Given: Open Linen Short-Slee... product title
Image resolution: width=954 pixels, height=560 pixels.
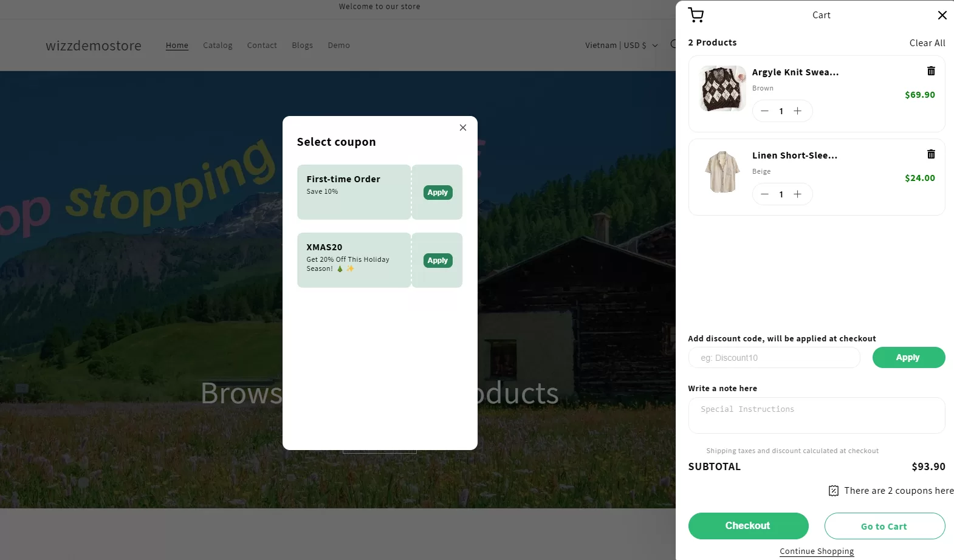Looking at the screenshot, I should coord(795,155).
